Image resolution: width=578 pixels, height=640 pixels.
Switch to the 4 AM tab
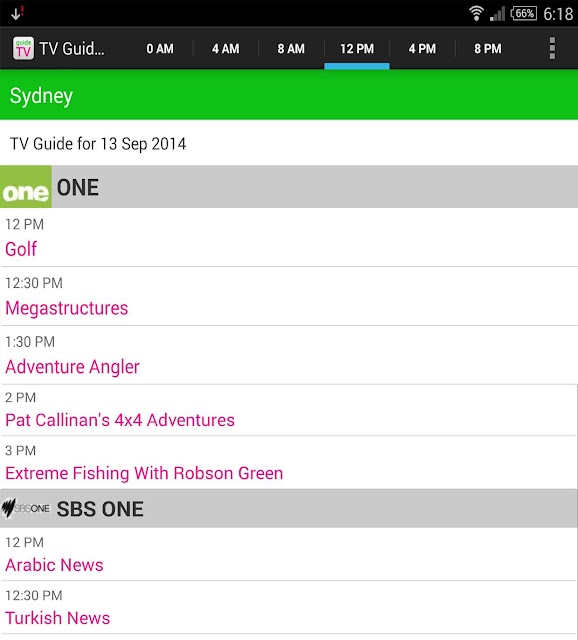226,49
